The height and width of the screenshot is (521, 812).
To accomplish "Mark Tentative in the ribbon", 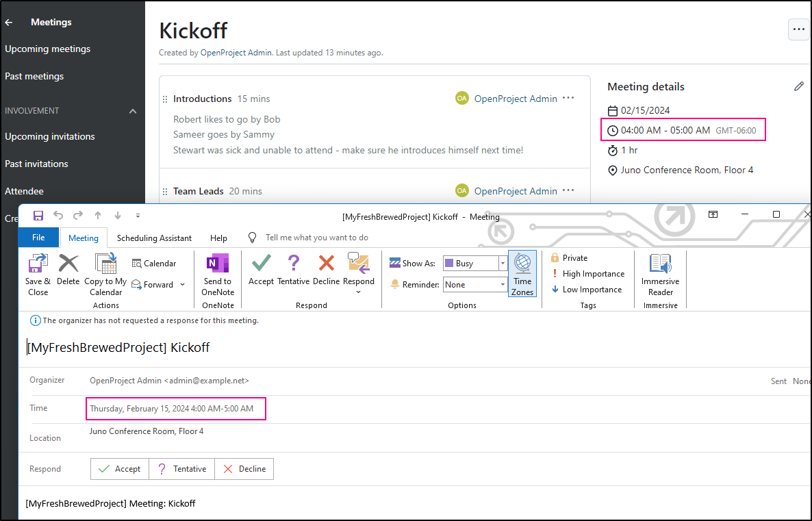I will click(293, 270).
